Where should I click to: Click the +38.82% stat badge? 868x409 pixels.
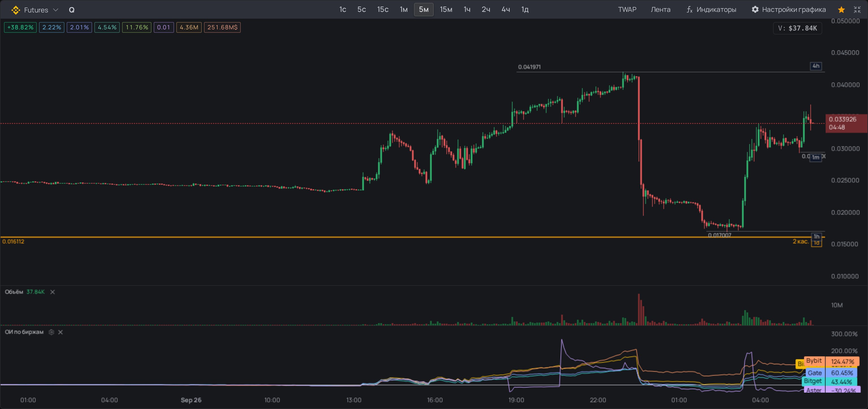(20, 27)
